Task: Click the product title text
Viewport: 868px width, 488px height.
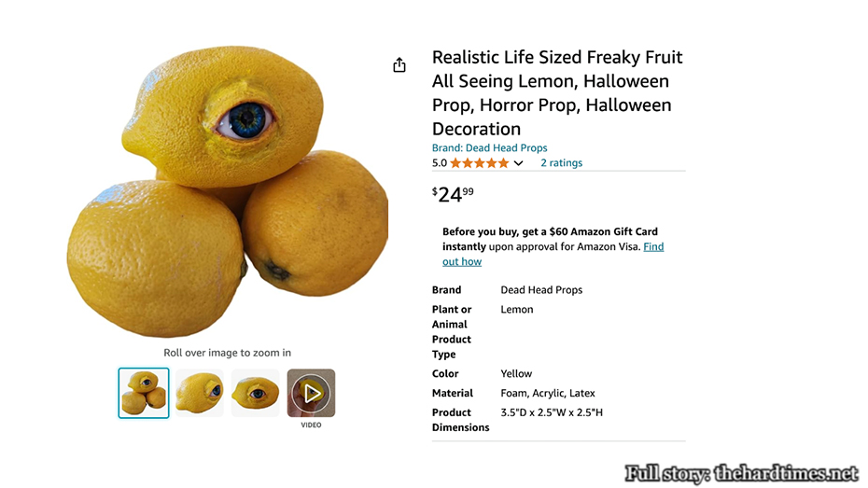Action: (x=557, y=93)
